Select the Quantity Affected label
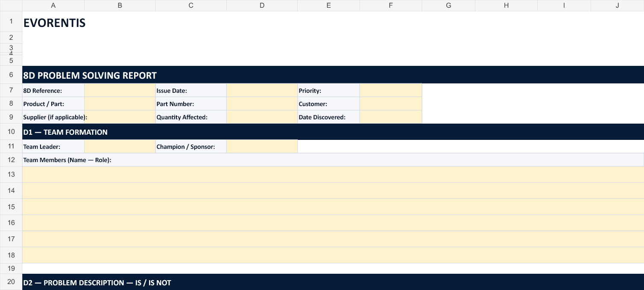This screenshot has height=290, width=644. 191,117
